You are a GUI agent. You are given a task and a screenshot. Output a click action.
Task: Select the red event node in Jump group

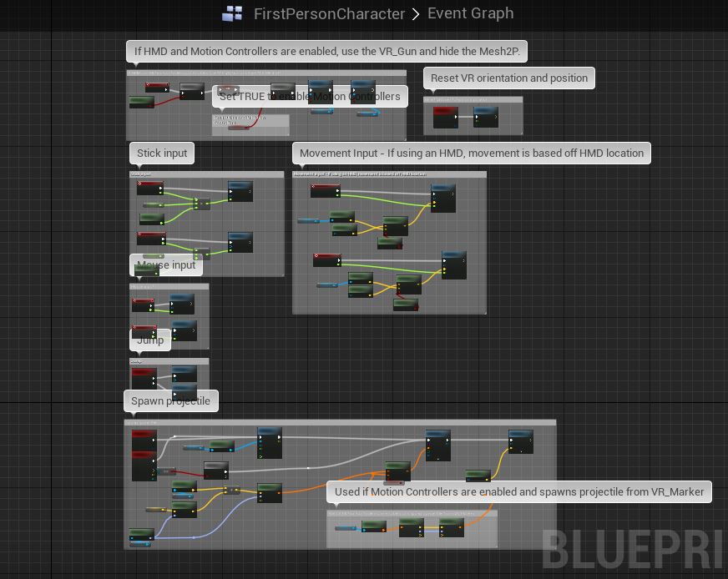144,378
